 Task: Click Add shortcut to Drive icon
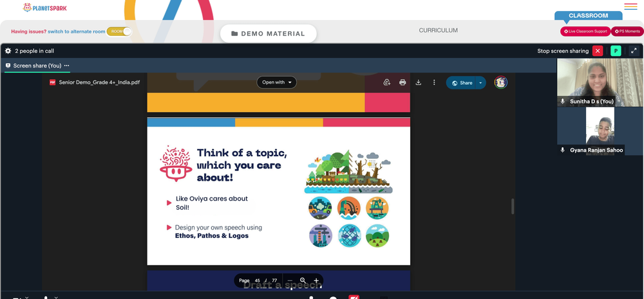[x=386, y=82]
